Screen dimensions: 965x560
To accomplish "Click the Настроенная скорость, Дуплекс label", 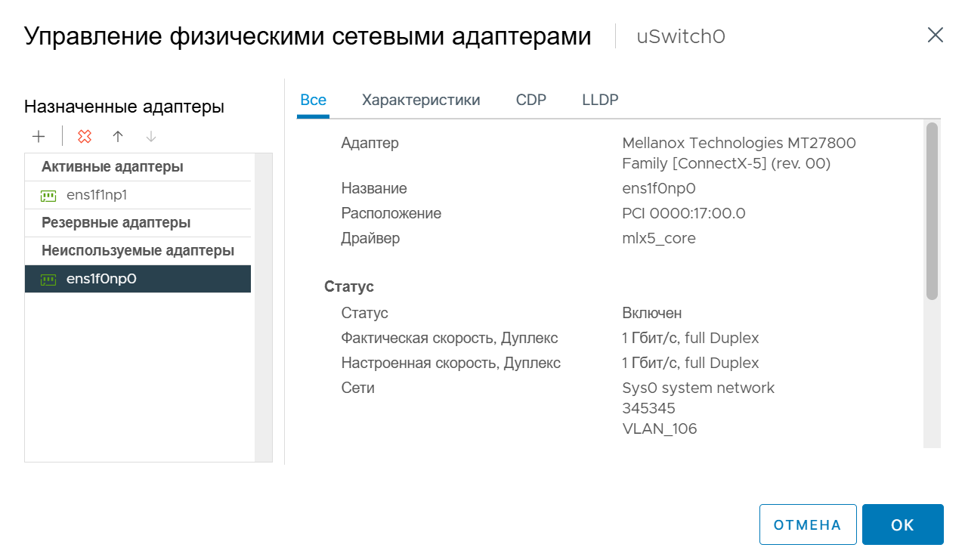I will point(451,364).
